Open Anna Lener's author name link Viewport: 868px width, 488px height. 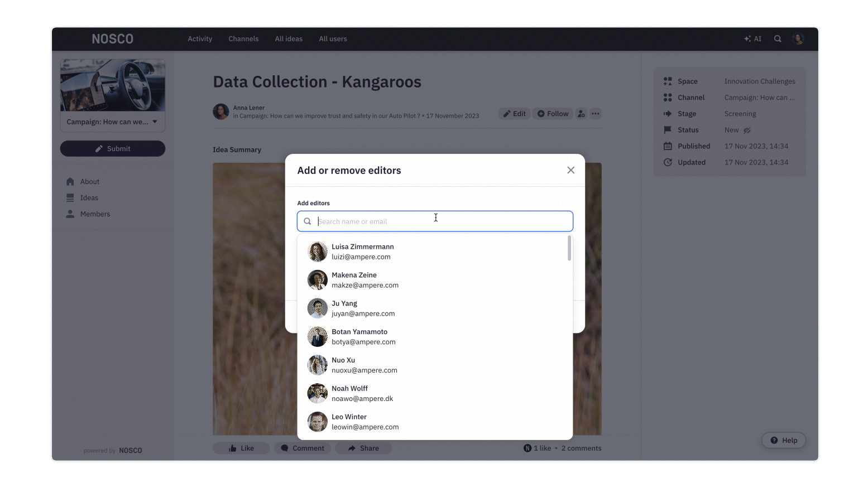pyautogui.click(x=249, y=108)
